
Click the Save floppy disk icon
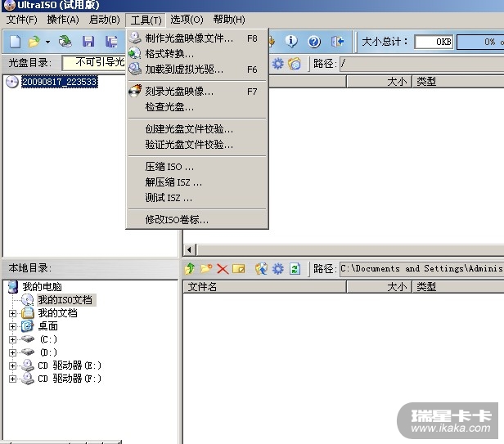pos(88,42)
